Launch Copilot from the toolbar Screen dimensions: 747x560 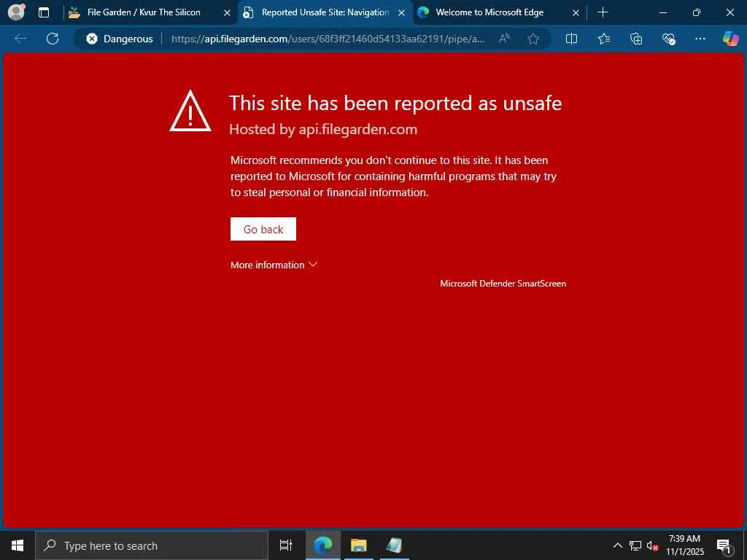tap(730, 39)
